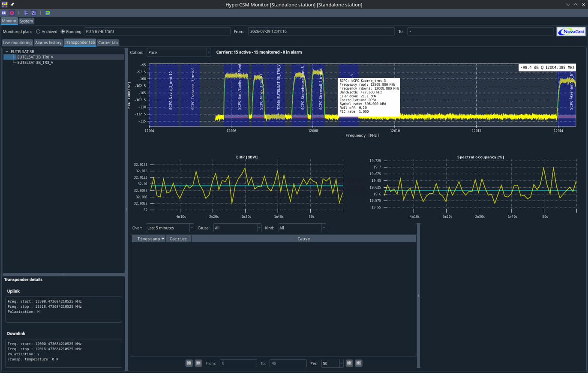Viewport: 588px width, 384px height.
Task: Click the 'Carriers: 15 active' status text
Action: (x=259, y=52)
